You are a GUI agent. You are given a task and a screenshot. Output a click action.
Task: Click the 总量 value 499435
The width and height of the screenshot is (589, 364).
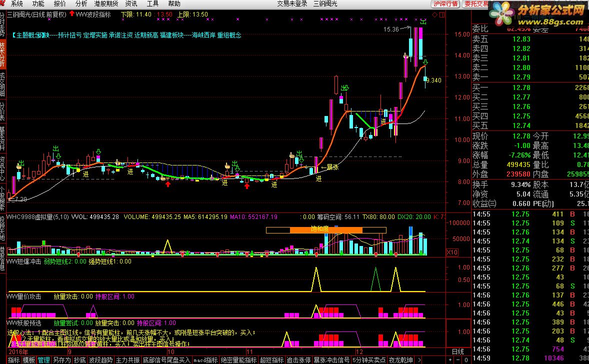(518, 164)
